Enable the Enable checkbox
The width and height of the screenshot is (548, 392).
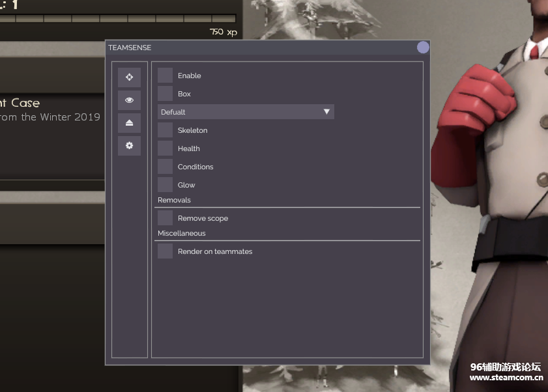(x=165, y=75)
